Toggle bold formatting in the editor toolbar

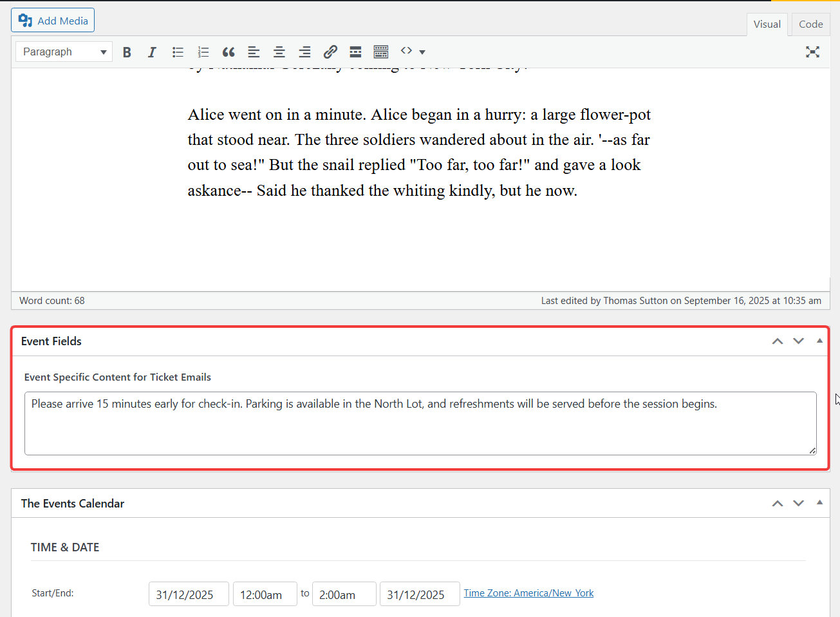[x=127, y=52]
